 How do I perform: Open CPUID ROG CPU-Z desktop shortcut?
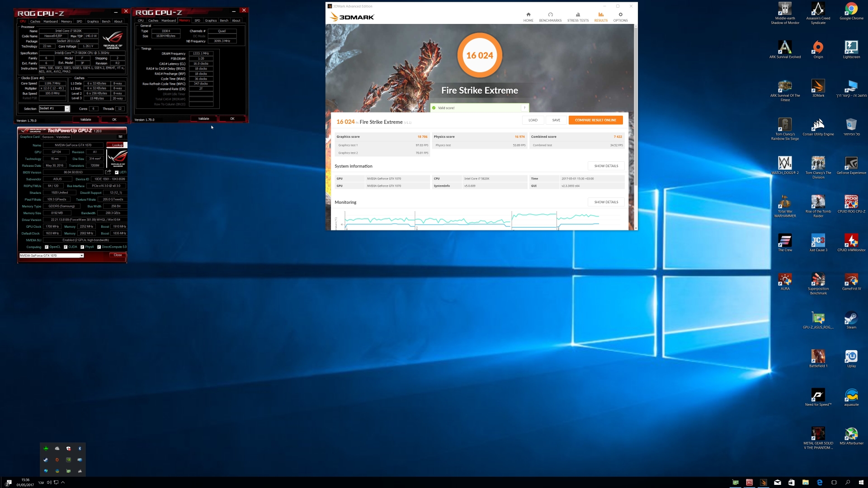pyautogui.click(x=851, y=205)
